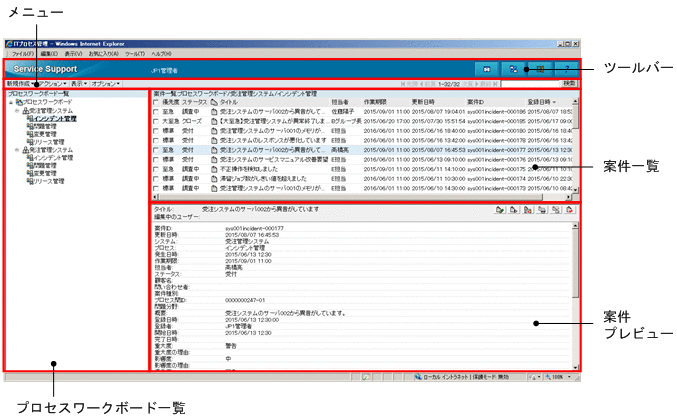
Task: Check the レスポンスが悪化しています row checkbox
Action: coord(156,140)
